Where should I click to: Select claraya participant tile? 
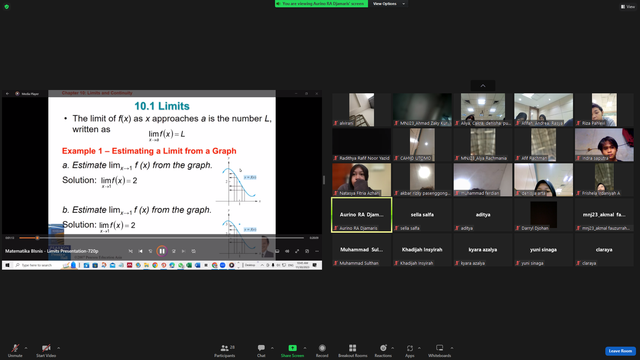coord(604,250)
